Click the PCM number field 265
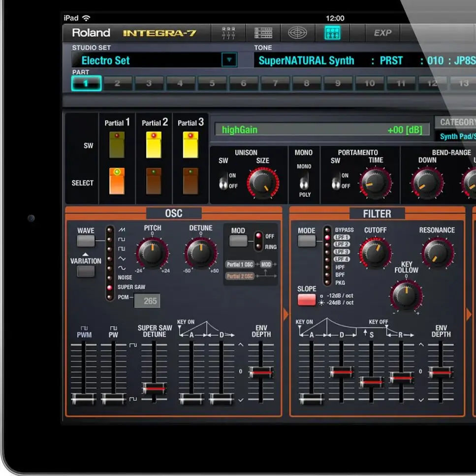476x476 pixels. point(147,301)
